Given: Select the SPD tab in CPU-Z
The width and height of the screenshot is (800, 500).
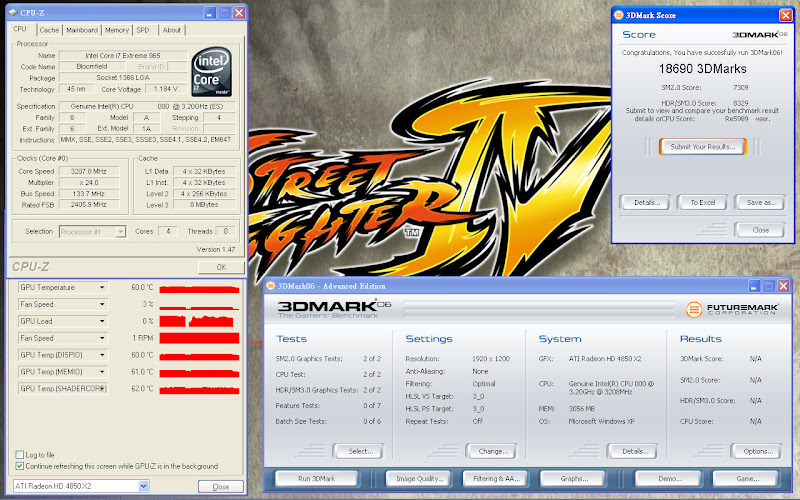Looking at the screenshot, I should point(143,30).
